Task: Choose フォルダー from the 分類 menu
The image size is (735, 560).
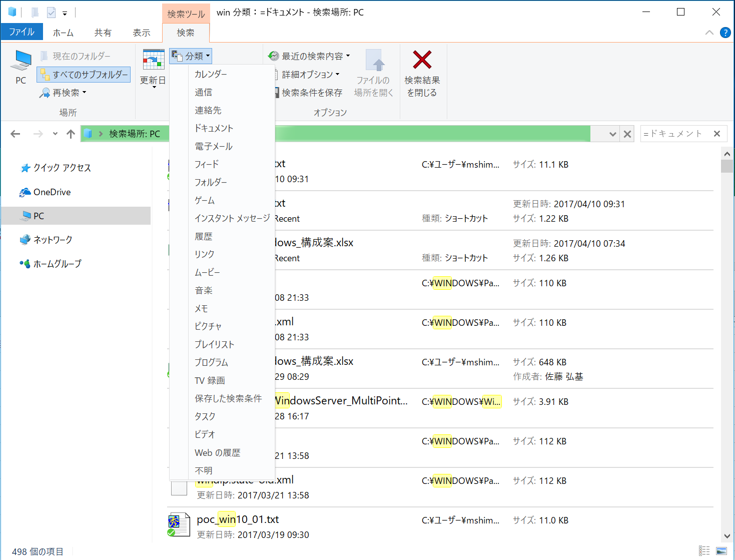Action: (x=222, y=182)
